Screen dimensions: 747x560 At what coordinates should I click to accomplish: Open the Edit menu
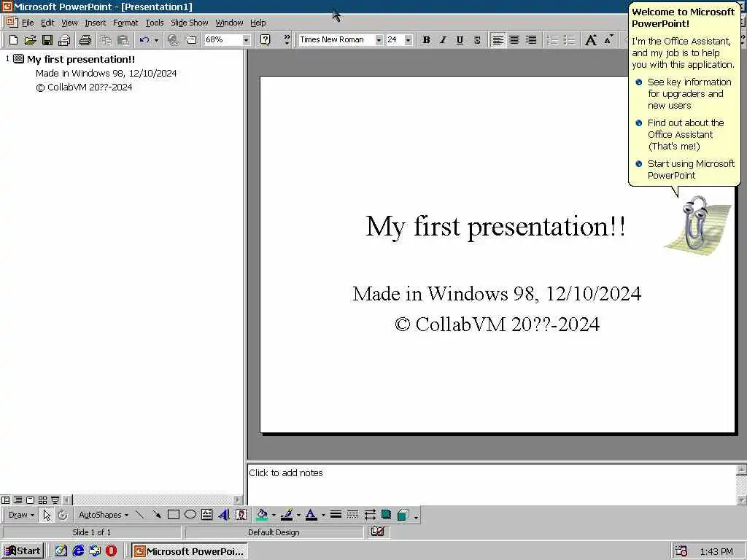coord(47,23)
